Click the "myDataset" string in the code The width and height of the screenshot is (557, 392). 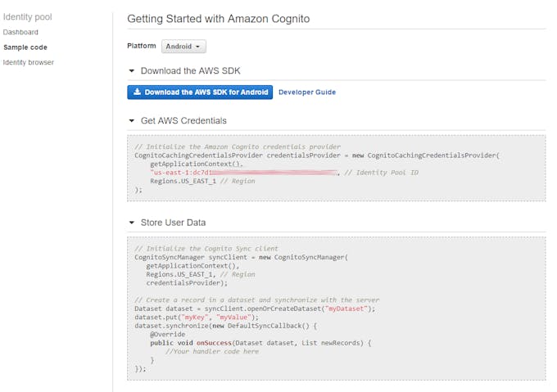point(346,309)
